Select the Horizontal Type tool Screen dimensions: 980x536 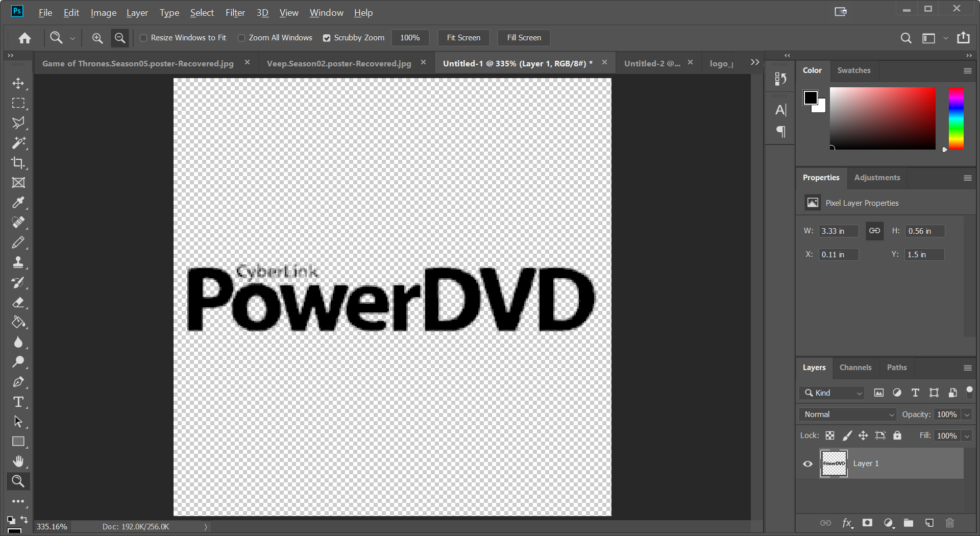18,402
